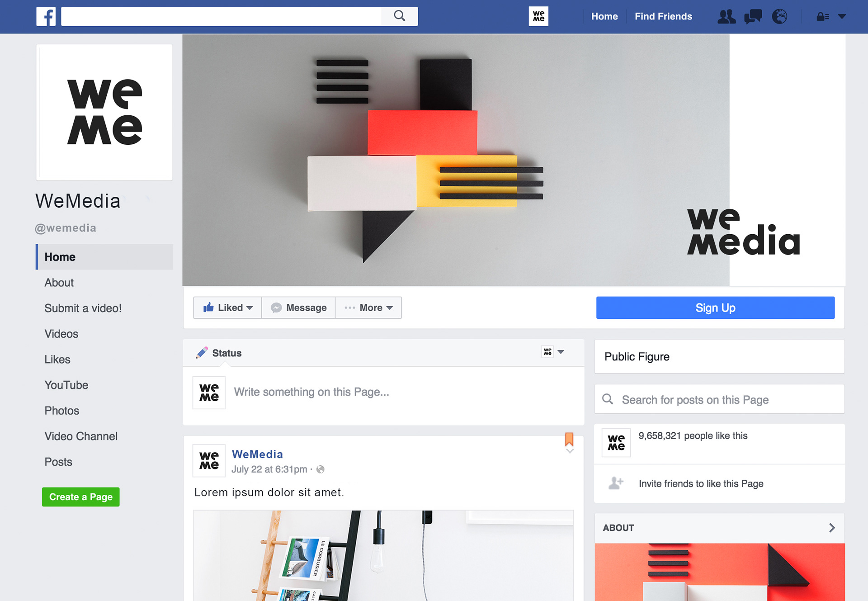Screen dimensions: 868x601
Task: Select Video Channel in the sidebar
Action: pos(81,436)
